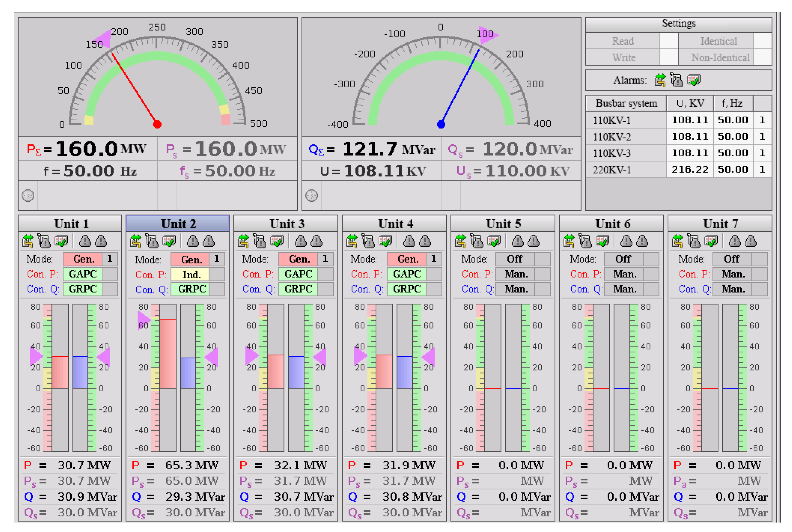Click the clock icon below the active power gauge
This screenshot has width=792, height=532.
tap(28, 196)
